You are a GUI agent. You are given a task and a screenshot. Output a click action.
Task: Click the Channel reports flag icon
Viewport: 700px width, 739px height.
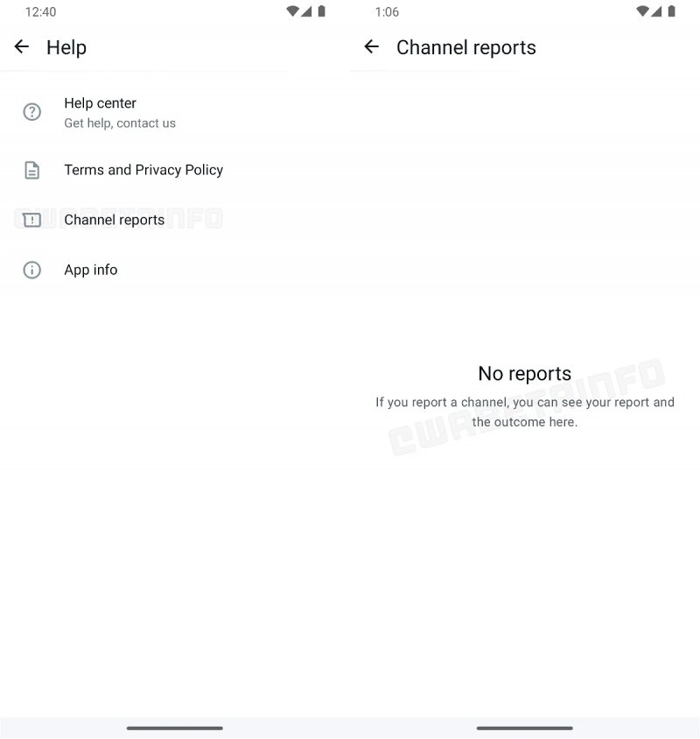pos(32,220)
